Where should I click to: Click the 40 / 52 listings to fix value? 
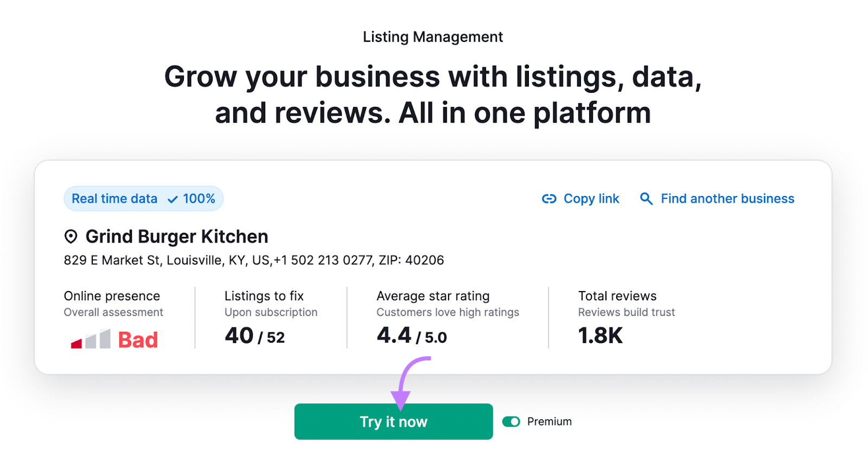point(254,336)
